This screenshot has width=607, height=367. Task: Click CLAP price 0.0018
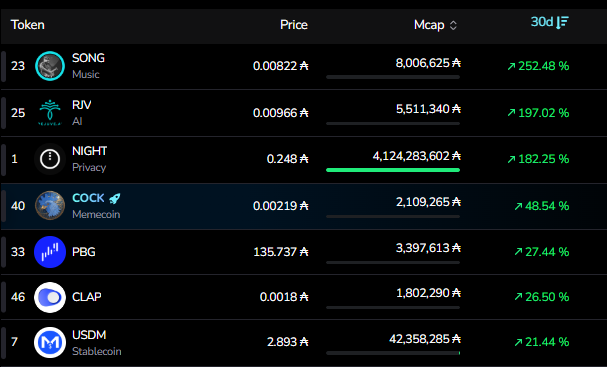coord(284,297)
